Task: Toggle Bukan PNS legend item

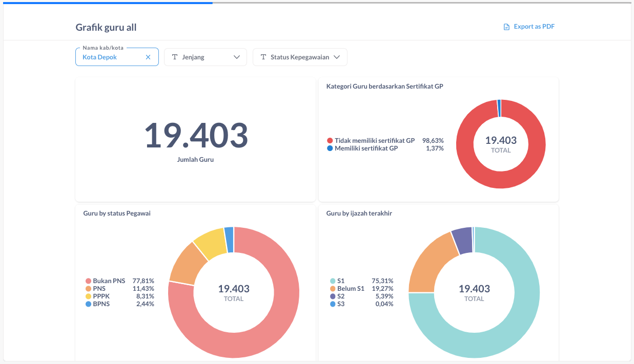Action: (109, 281)
